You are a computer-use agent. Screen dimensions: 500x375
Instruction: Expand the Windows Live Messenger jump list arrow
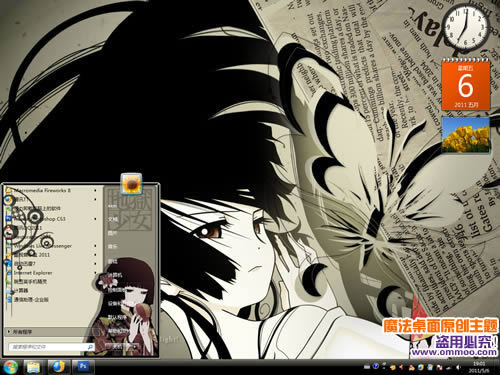point(95,246)
